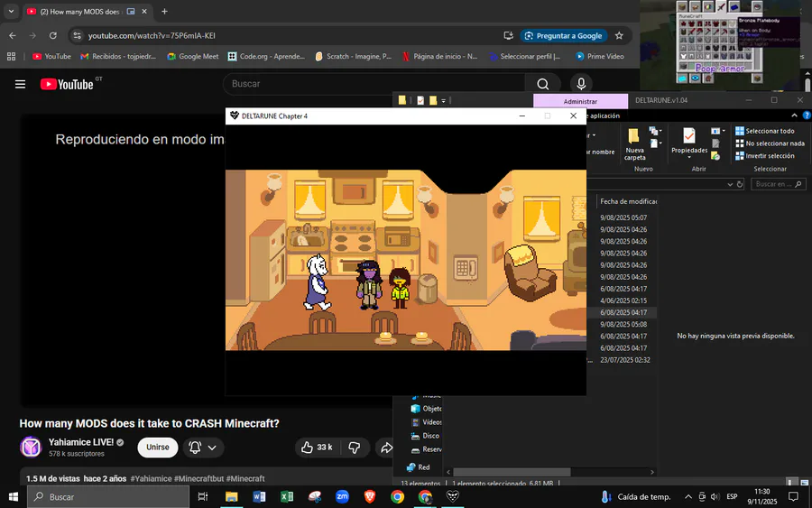This screenshot has height=508, width=812.
Task: Click the share arrow icon under the video
Action: [386, 448]
